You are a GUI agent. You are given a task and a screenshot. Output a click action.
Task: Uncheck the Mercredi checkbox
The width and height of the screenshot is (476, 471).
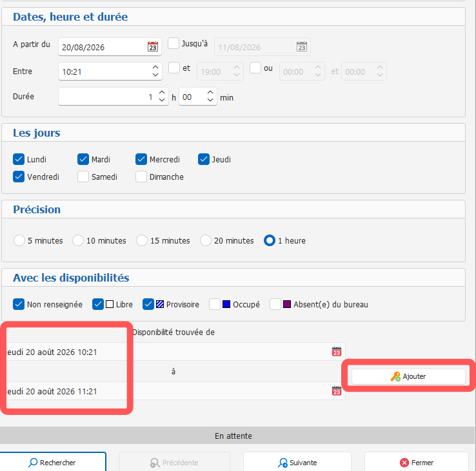[x=141, y=159]
